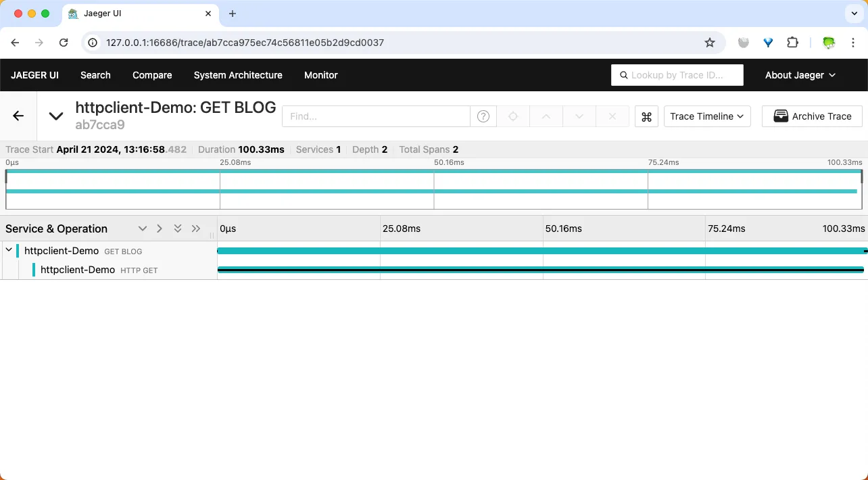
Task: Click the Collapse All double-chevron icon
Action: tap(196, 229)
